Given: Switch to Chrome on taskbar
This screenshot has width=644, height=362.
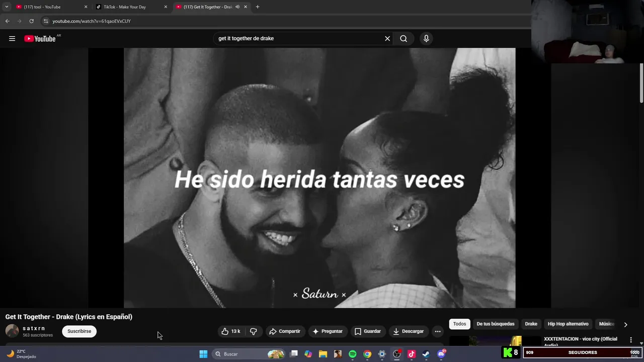Looking at the screenshot, I should [x=367, y=354].
